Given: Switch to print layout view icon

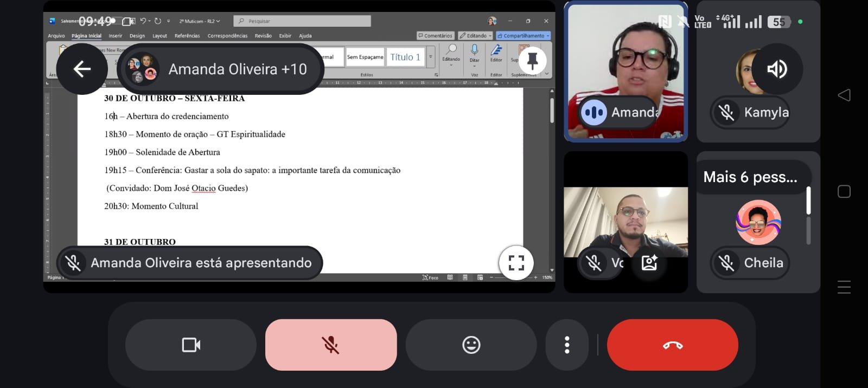Looking at the screenshot, I should pos(465,277).
